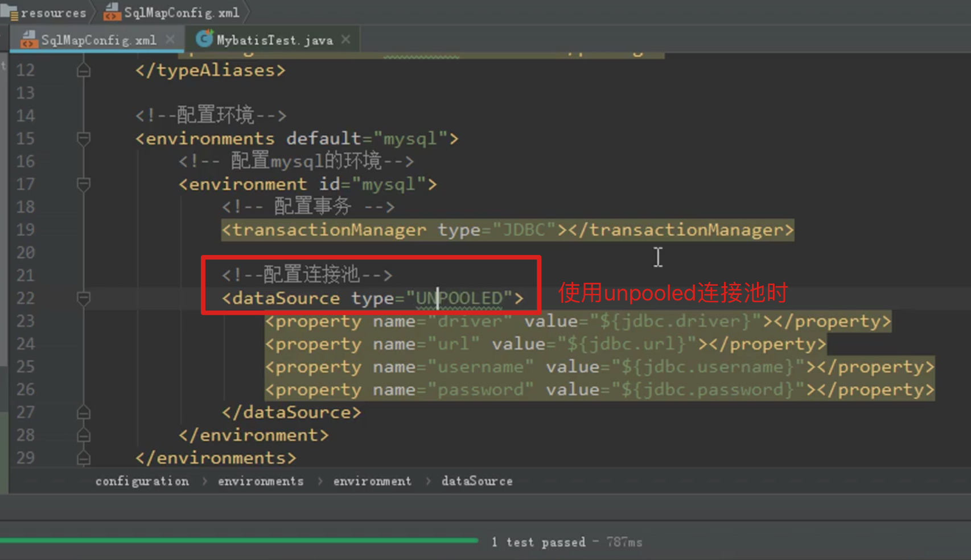Screen dimensions: 971x560
Task: Click the </environment> closing tag on line 28
Action: 253,435
